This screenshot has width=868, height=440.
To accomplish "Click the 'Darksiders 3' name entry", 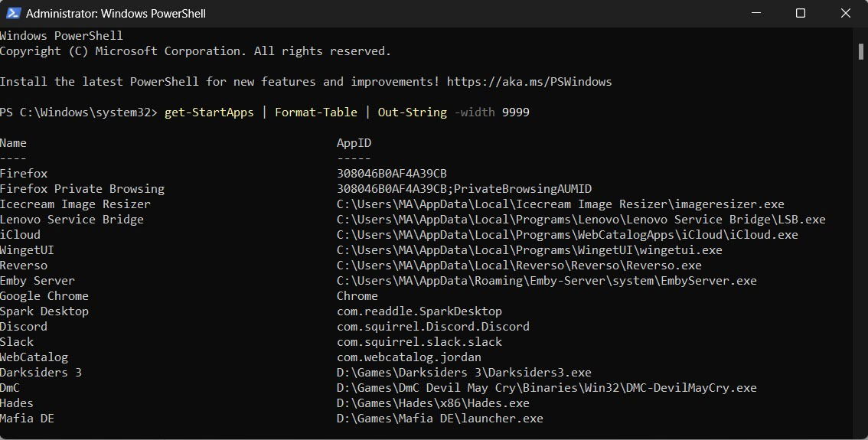I will coord(41,373).
